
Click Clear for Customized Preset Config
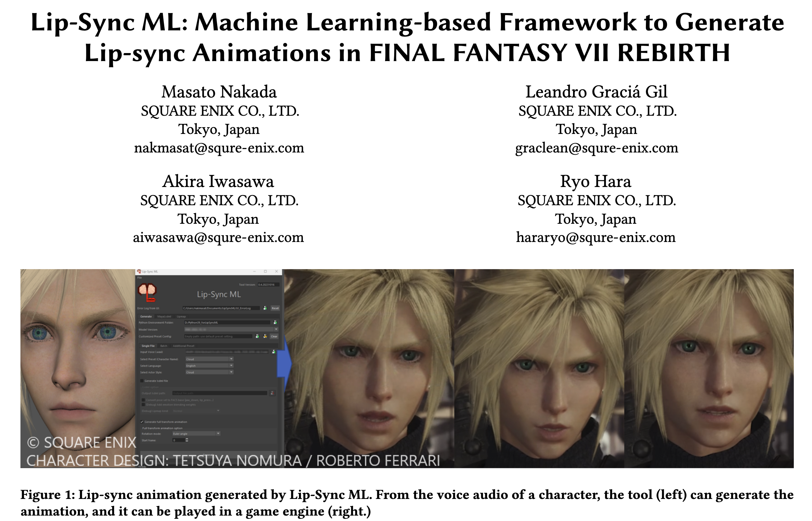pyautogui.click(x=274, y=336)
